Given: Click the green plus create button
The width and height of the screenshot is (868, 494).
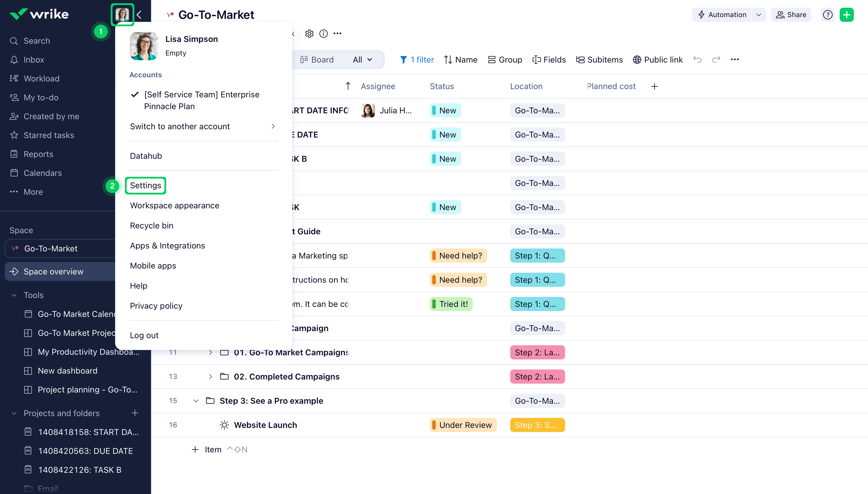Looking at the screenshot, I should click(x=846, y=14).
